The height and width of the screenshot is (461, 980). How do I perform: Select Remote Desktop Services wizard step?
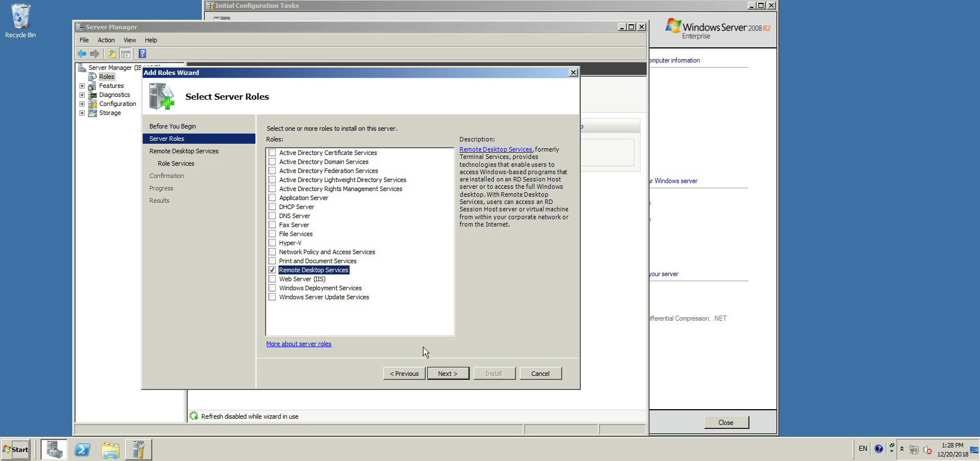(x=184, y=151)
